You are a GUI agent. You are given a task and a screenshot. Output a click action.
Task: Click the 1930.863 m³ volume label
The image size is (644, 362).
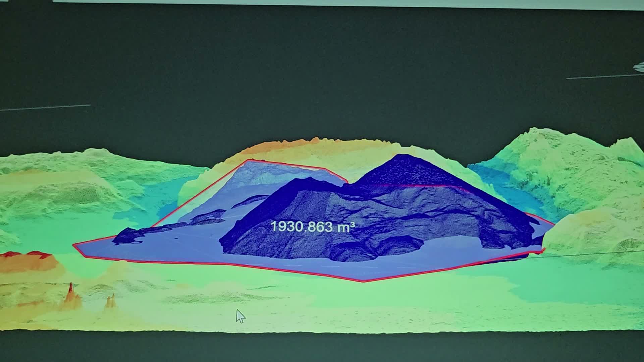[x=313, y=227]
